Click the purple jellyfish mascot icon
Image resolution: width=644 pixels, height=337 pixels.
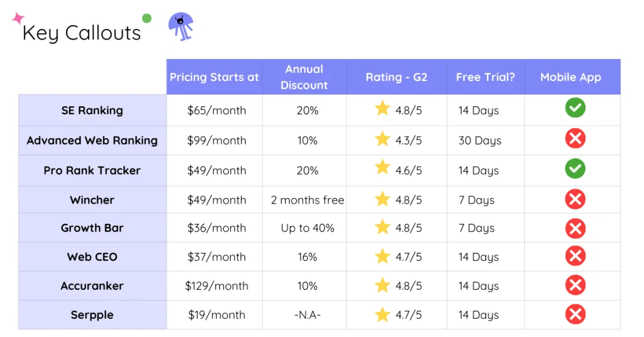point(180,26)
